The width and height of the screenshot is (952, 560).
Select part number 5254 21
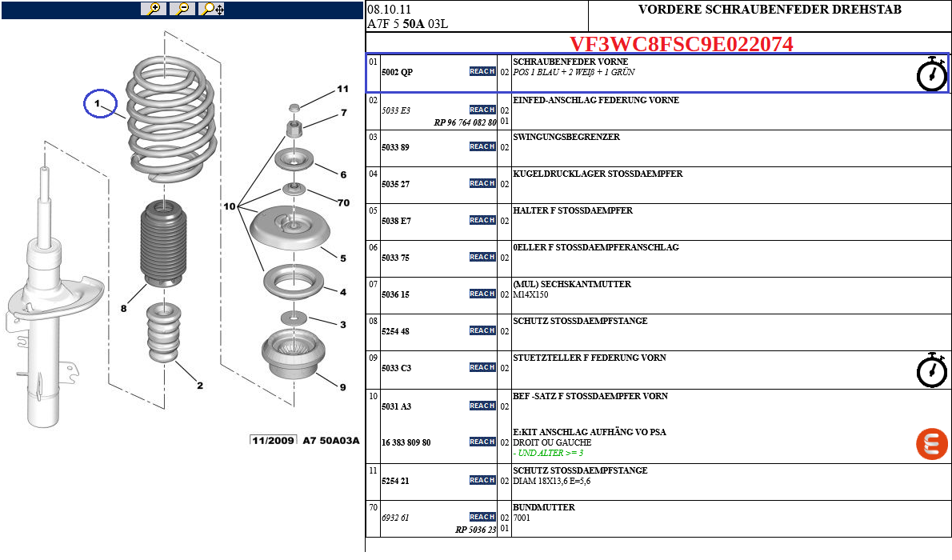[x=395, y=481]
